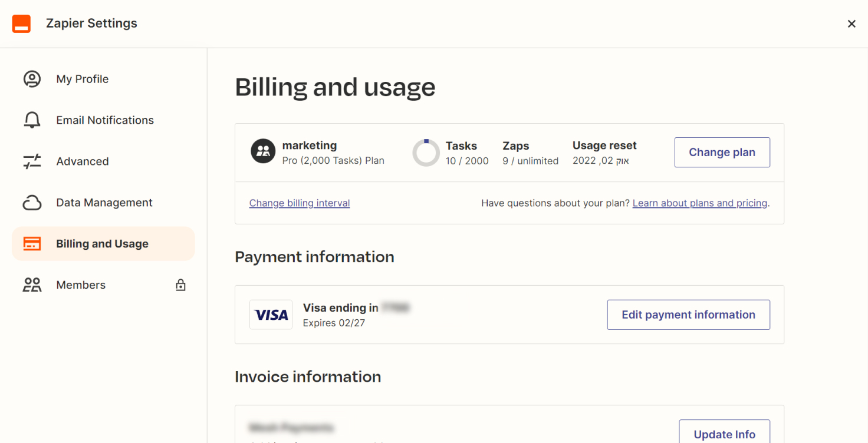Viewport: 868px width, 443px height.
Task: Open the My Profile settings page
Action: (x=83, y=79)
